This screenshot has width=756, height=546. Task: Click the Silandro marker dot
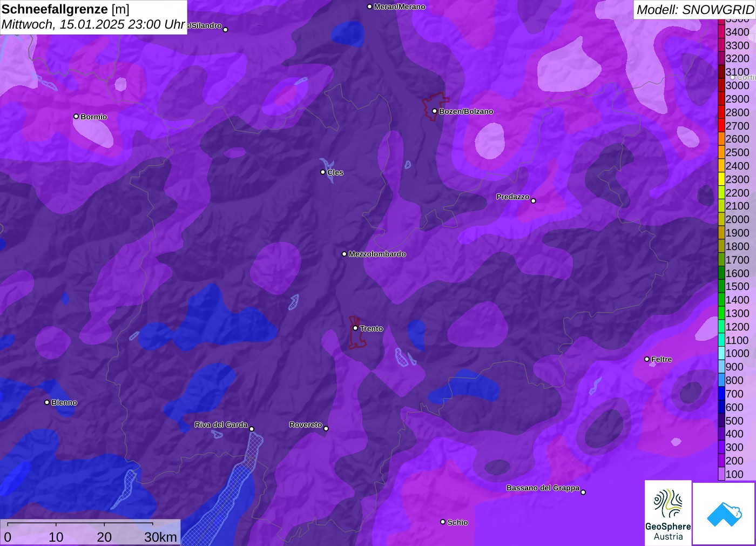pyautogui.click(x=226, y=30)
